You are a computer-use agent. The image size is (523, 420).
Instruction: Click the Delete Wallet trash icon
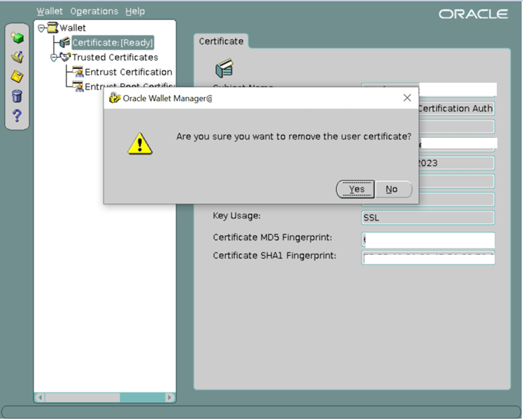click(x=17, y=96)
